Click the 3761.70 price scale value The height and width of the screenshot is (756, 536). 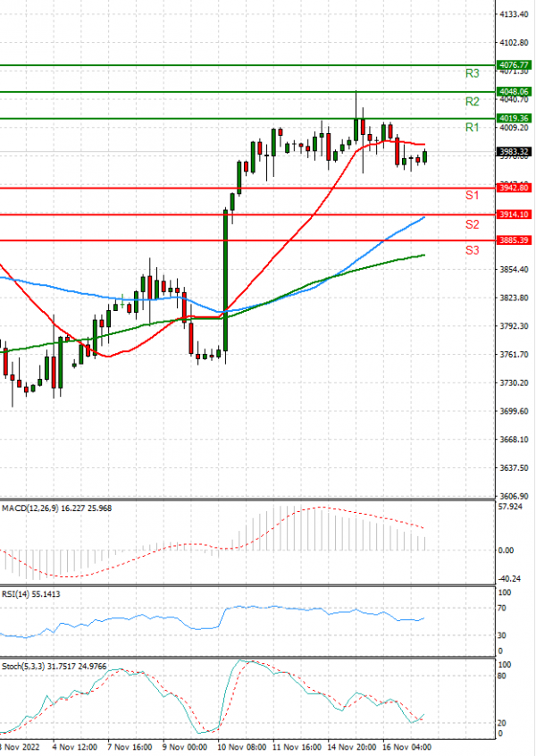coord(514,355)
